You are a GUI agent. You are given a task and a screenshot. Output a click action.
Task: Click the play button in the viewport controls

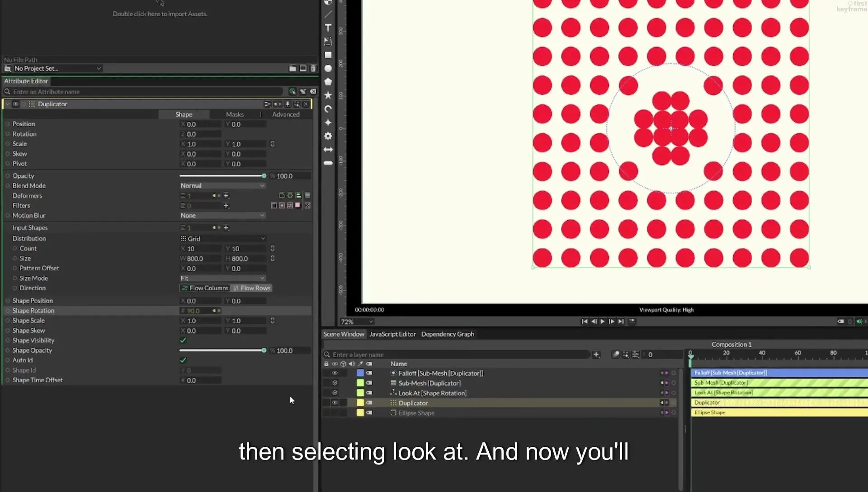(603, 322)
